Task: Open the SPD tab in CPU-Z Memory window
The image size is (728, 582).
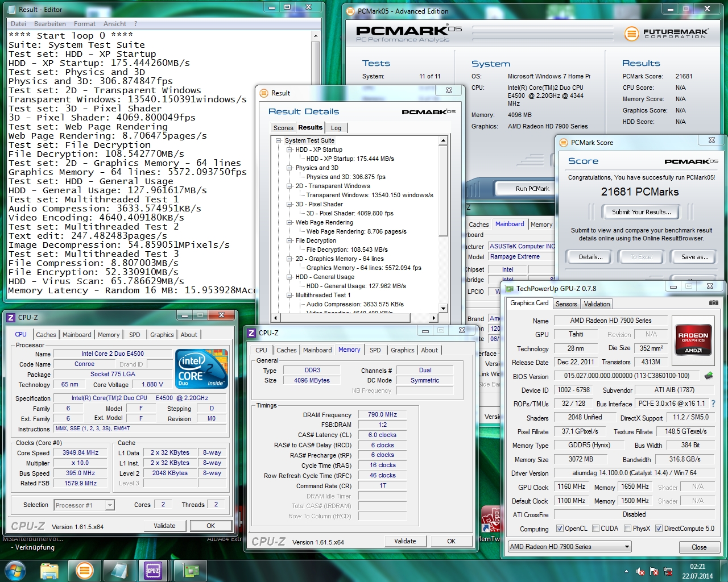Action: coord(375,350)
